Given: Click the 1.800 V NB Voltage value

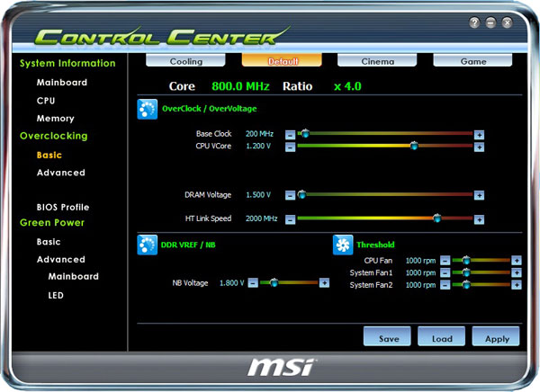Looking at the screenshot, I should pyautogui.click(x=232, y=283).
